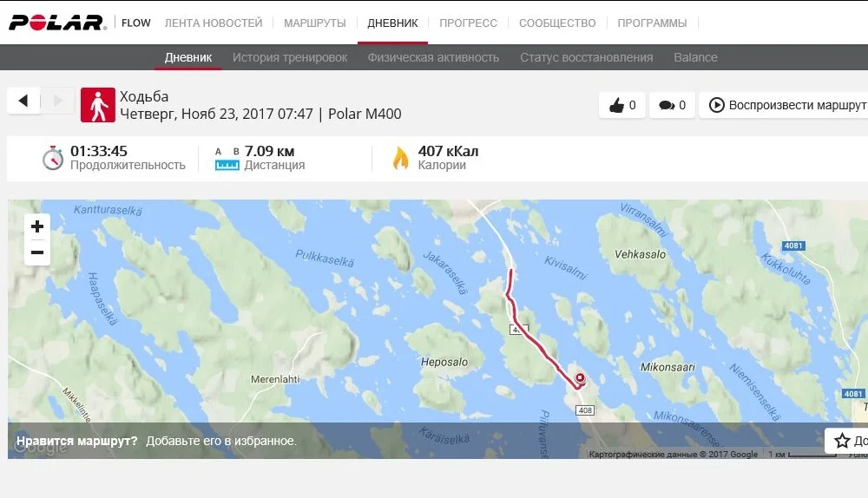The width and height of the screenshot is (868, 498).
Task: Play the route with Воспроизвести маршрут
Action: [x=784, y=105]
